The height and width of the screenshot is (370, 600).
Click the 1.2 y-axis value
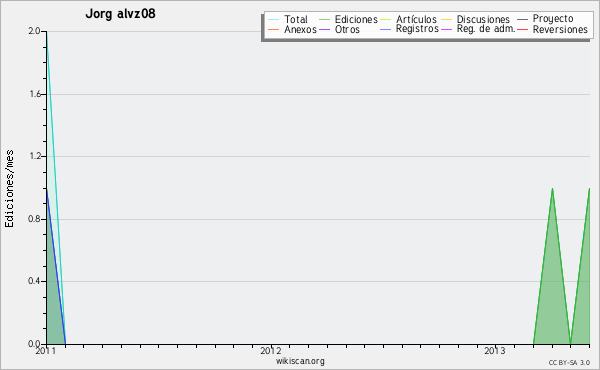[35, 156]
